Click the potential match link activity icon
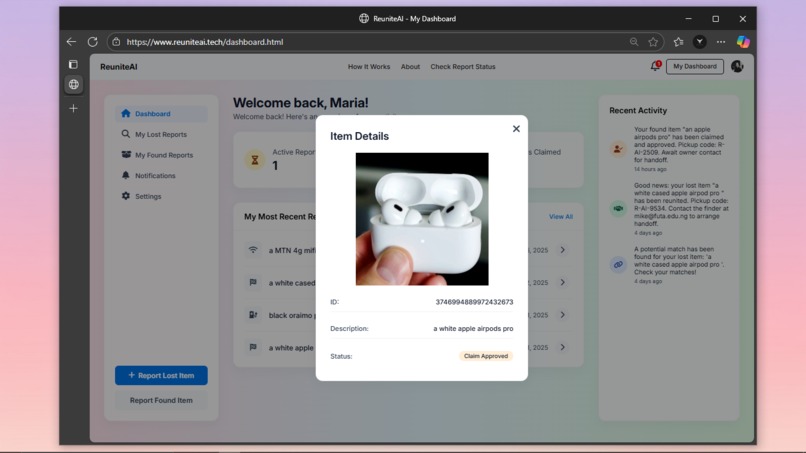Screen dimensions: 806x453 coord(618,264)
